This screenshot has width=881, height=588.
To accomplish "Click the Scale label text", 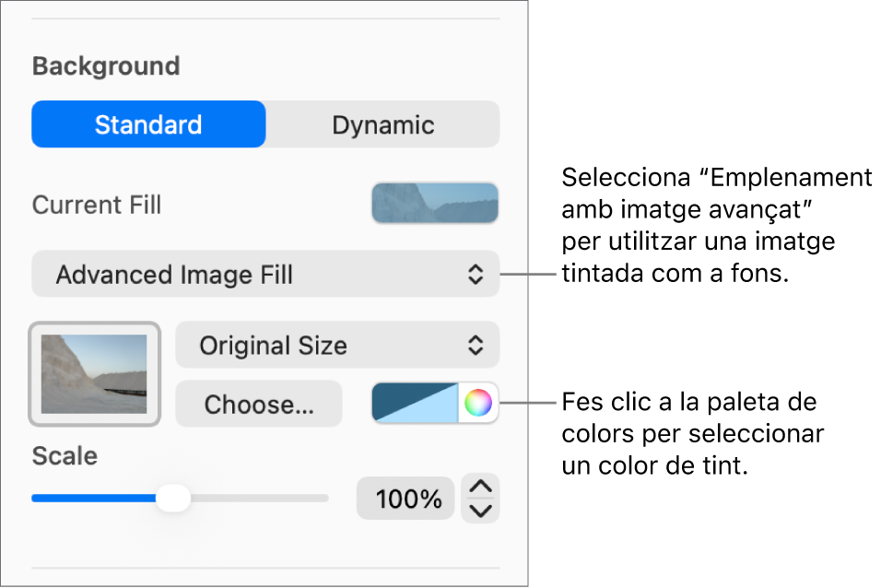I will point(65,456).
